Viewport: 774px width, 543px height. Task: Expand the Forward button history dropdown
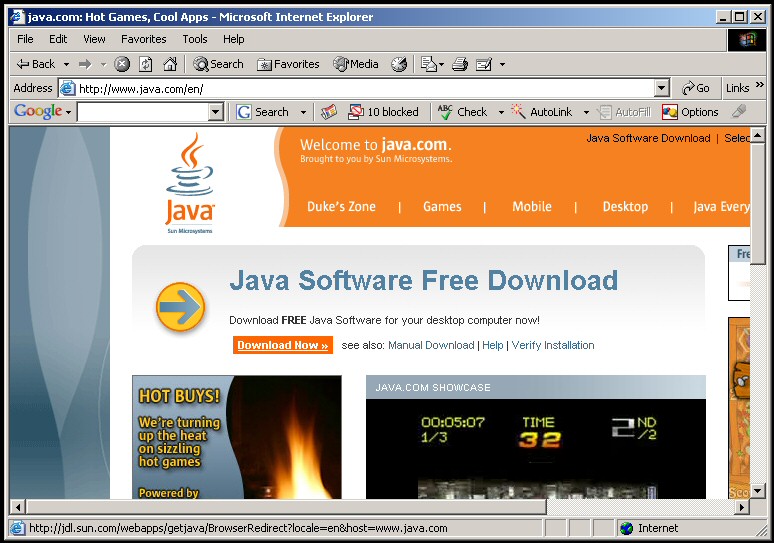103,65
